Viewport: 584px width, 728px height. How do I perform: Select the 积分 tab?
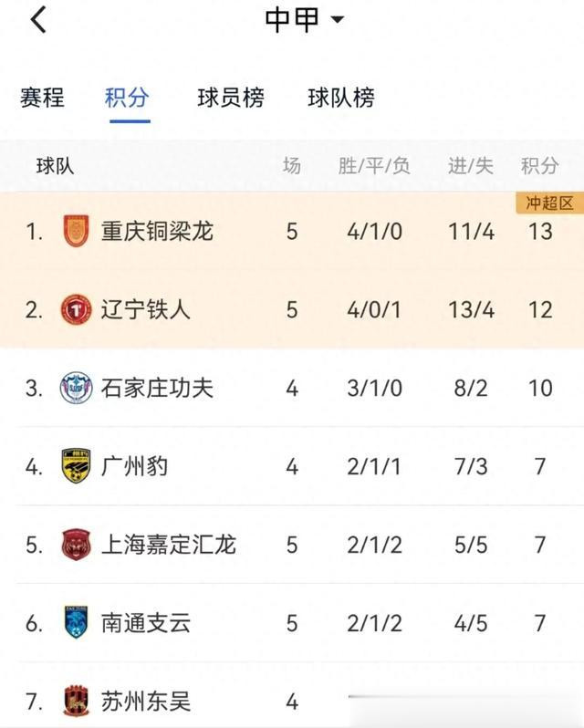tap(127, 98)
